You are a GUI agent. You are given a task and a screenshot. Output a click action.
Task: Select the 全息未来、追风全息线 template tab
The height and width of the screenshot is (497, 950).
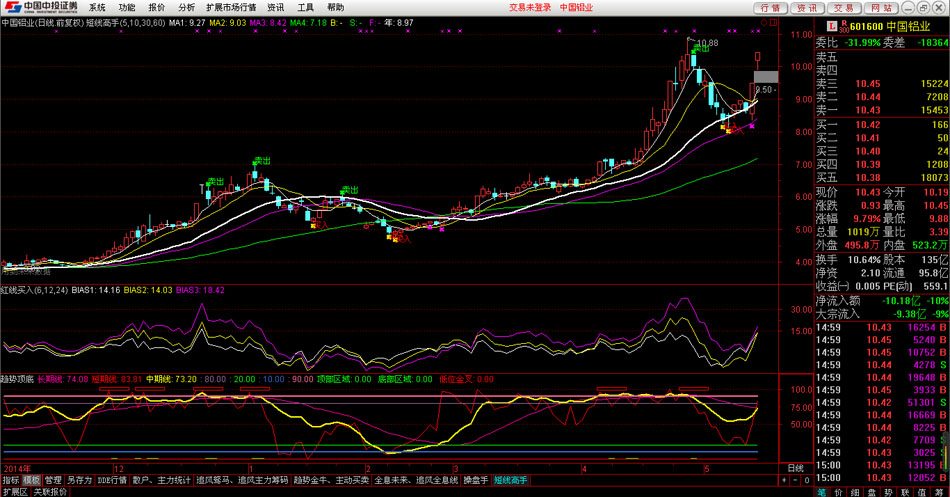[416, 480]
